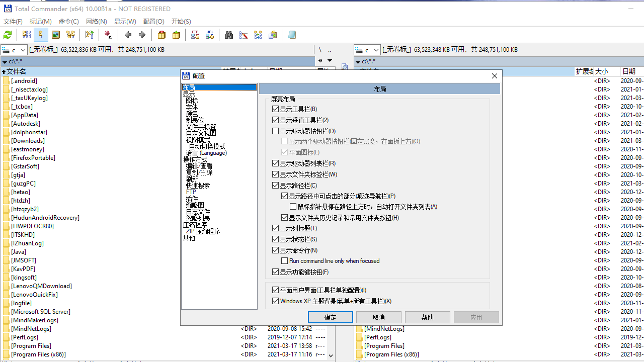Disable 显示状态栏(S) option
Viewport: 644px width, 362px height.
pos(275,239)
